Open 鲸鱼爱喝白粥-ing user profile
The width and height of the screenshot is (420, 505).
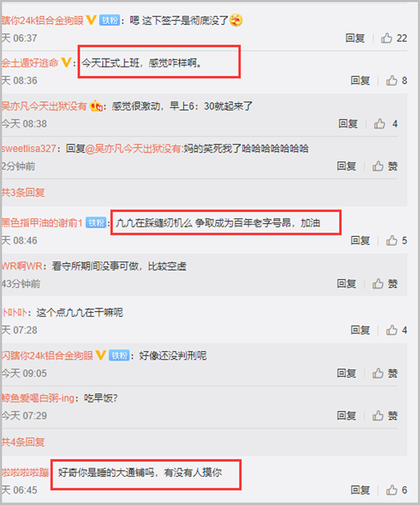38,398
